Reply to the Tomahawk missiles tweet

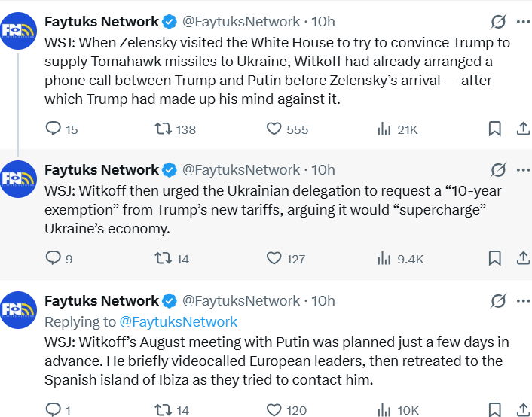click(x=54, y=129)
